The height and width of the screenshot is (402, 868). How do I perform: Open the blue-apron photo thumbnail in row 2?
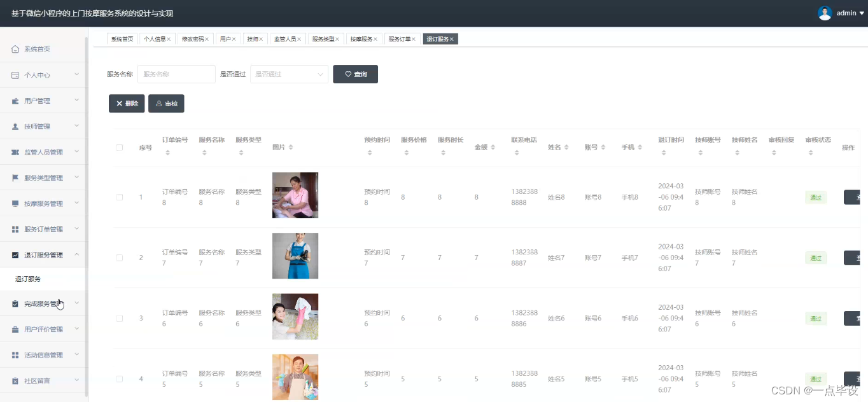295,256
